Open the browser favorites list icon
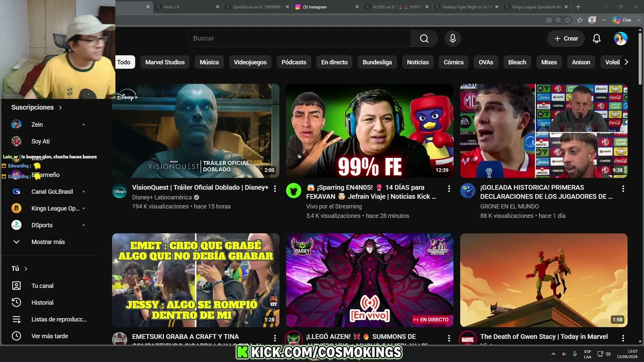Viewport: 644px width, 362px height. 580,20
